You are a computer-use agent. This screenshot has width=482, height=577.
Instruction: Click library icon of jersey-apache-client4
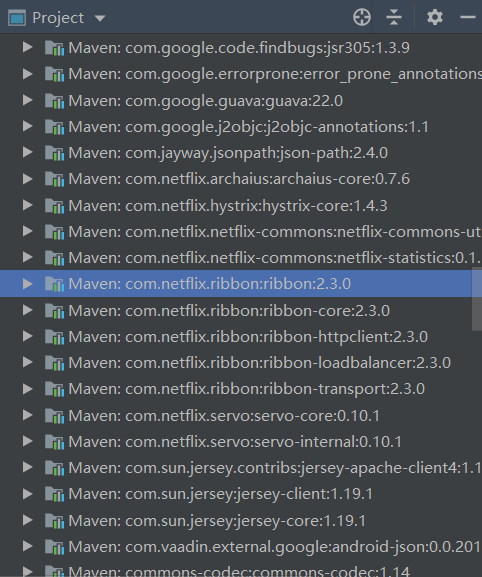[54, 468]
